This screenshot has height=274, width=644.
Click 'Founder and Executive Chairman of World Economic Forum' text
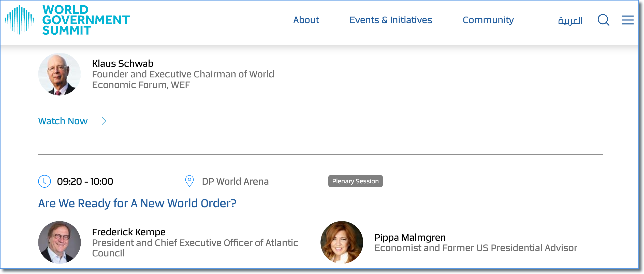tap(183, 79)
